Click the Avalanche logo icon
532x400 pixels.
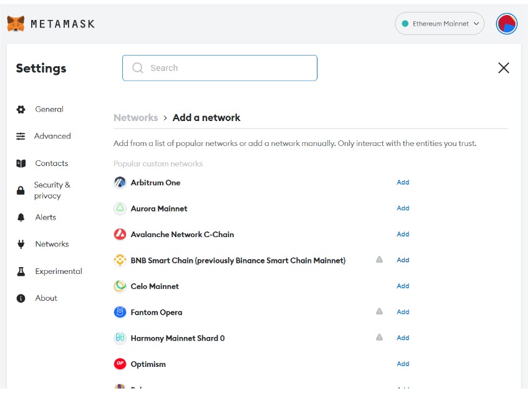120,234
